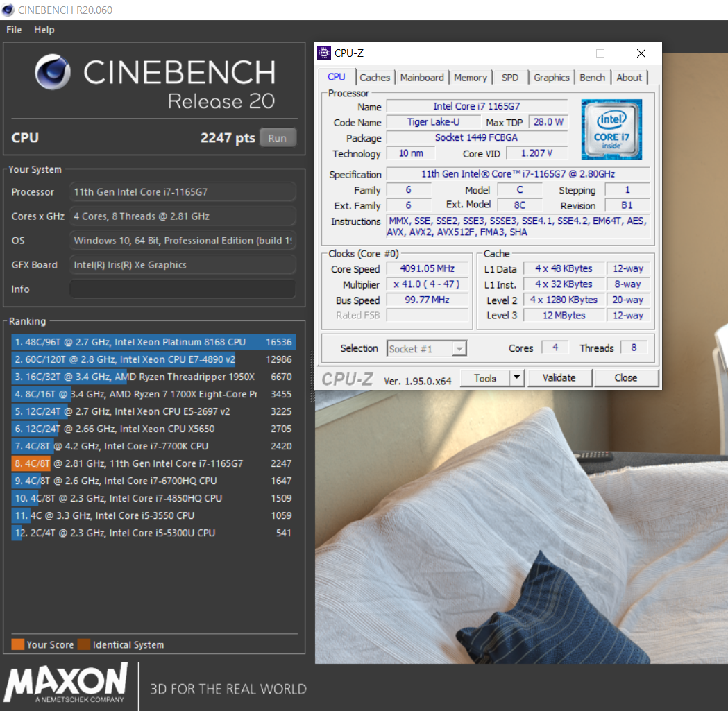
Task: Switch to the SPD tab
Action: (x=510, y=78)
